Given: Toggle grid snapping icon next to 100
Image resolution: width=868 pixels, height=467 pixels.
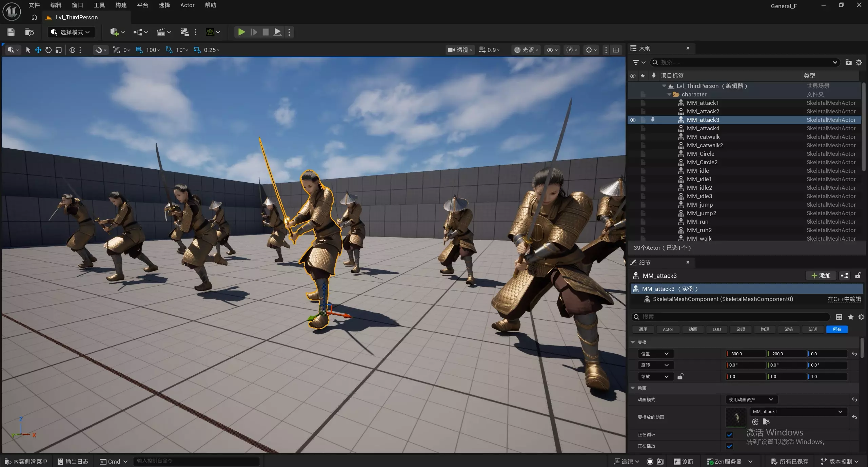Looking at the screenshot, I should tap(139, 50).
